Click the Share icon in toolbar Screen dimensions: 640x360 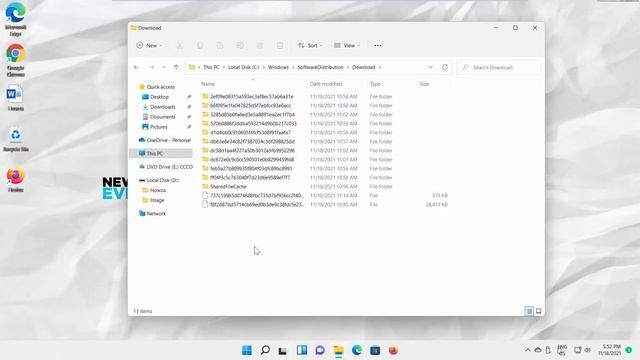click(x=260, y=45)
